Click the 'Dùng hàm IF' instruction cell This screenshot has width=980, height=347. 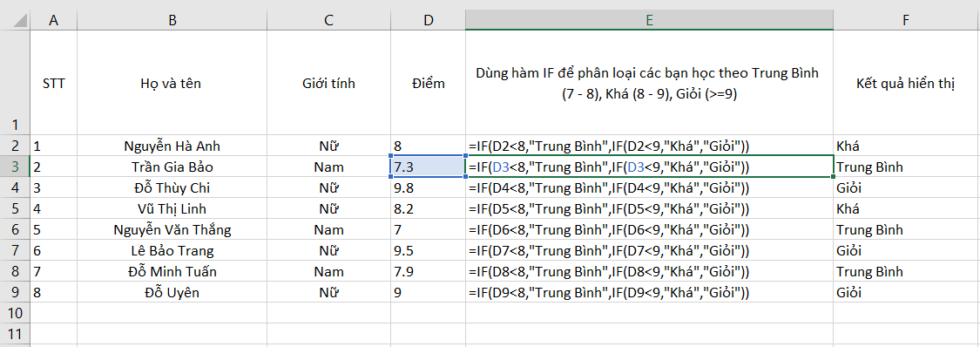point(649,83)
